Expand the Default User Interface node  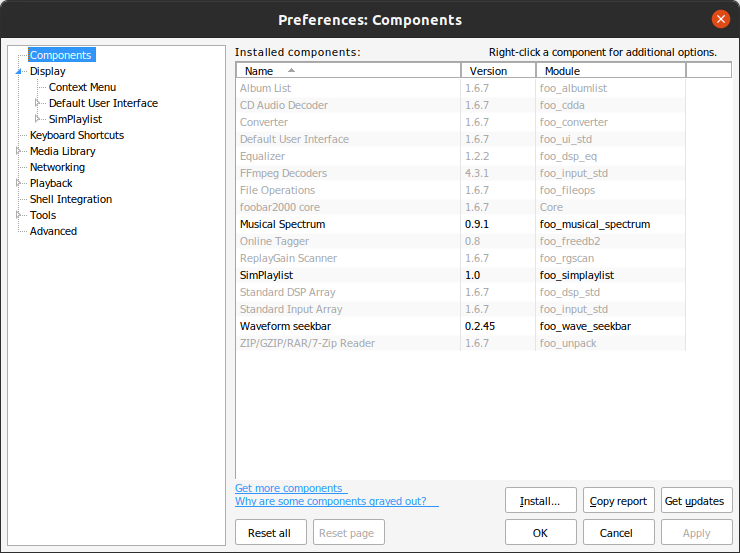point(37,103)
